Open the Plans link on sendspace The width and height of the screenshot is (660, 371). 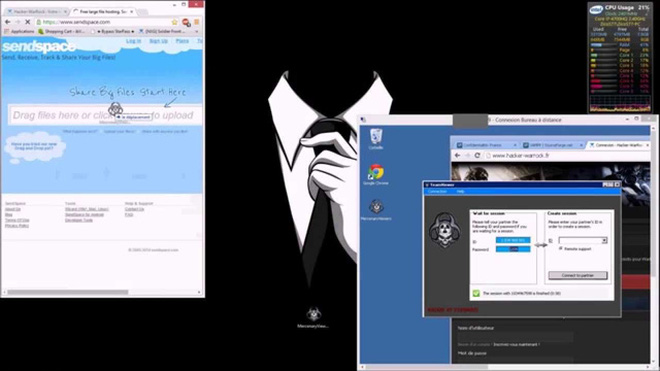[x=182, y=41]
